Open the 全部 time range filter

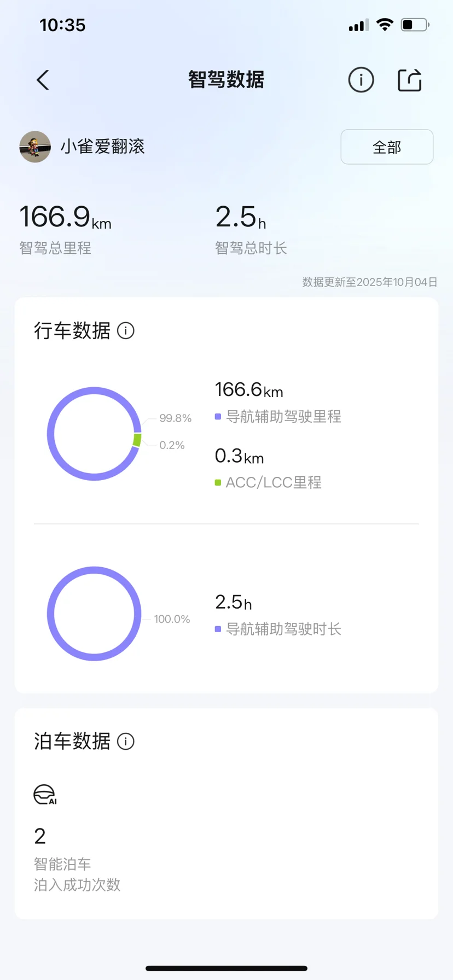click(x=387, y=147)
